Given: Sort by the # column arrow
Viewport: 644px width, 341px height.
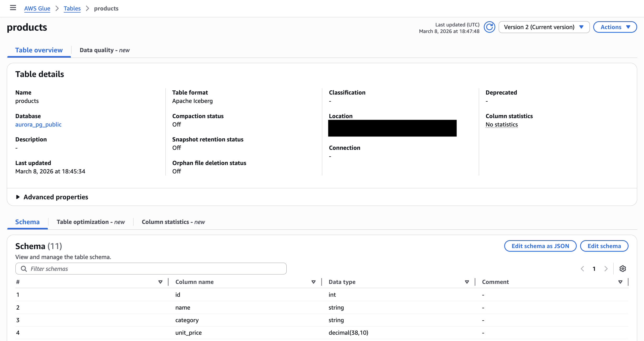Looking at the screenshot, I should 160,282.
